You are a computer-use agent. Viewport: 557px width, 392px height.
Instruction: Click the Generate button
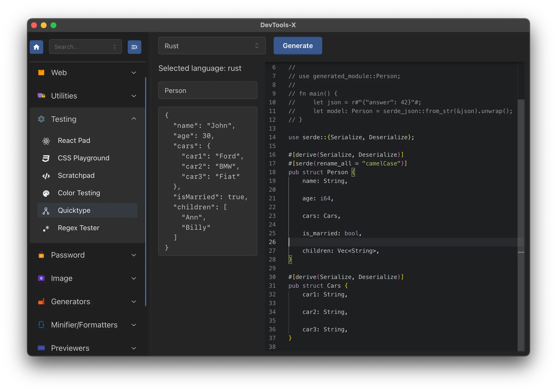(x=298, y=46)
